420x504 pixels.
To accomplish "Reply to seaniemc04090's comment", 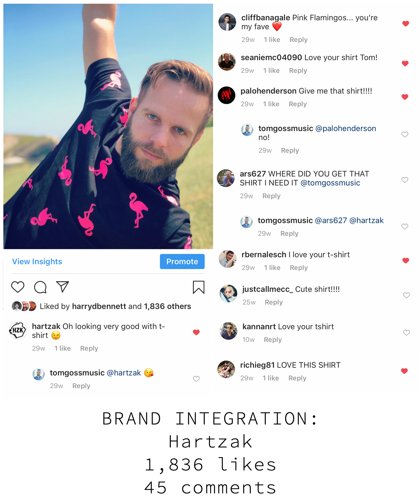I will coord(298,71).
